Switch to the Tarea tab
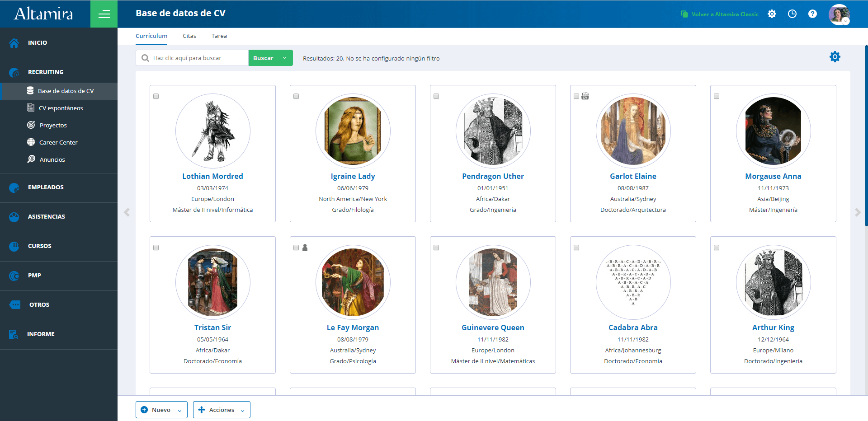 pos(219,36)
